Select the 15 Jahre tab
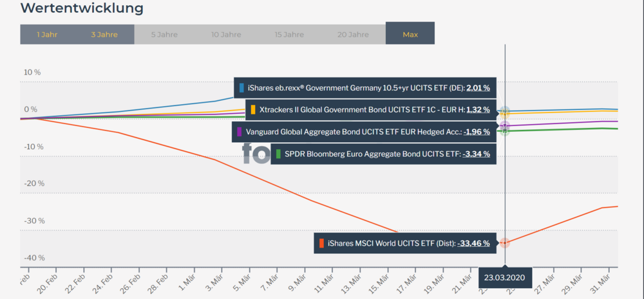Viewport: 644px width, 299px height. pos(289,34)
